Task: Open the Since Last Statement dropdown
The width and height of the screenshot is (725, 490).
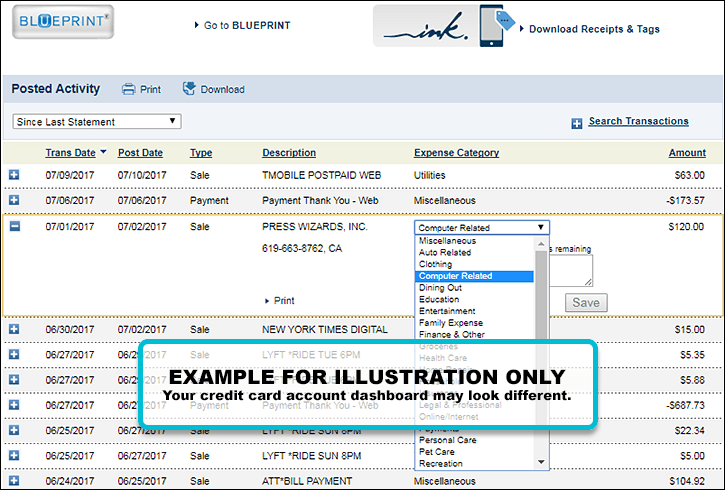Action: click(x=97, y=122)
